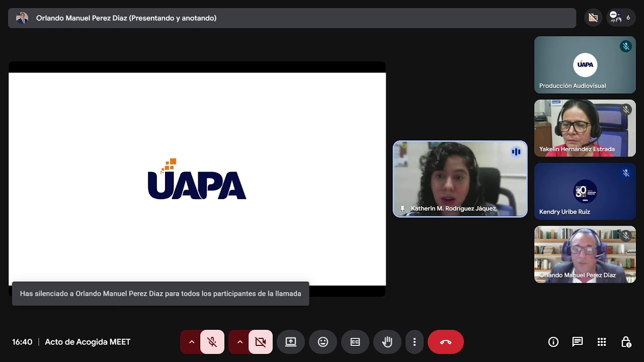Screen dimensions: 644x362
Task: Toggle the camera button
Action: point(261,342)
